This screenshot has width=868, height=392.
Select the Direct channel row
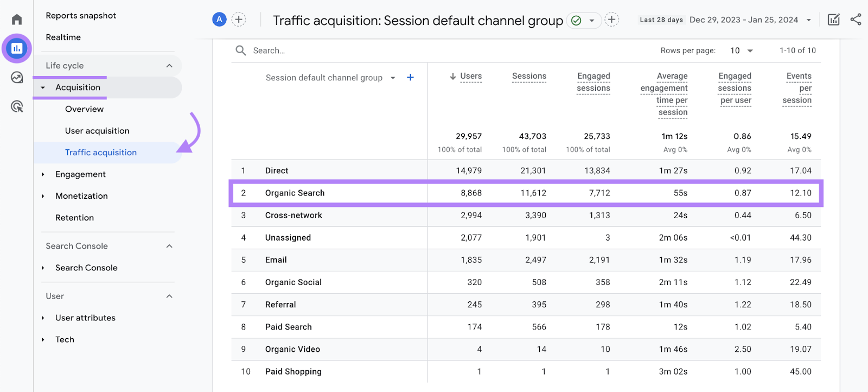[x=526, y=170]
